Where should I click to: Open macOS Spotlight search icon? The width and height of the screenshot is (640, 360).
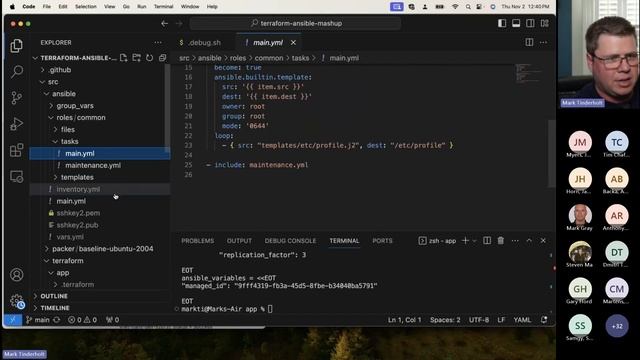coord(468,7)
